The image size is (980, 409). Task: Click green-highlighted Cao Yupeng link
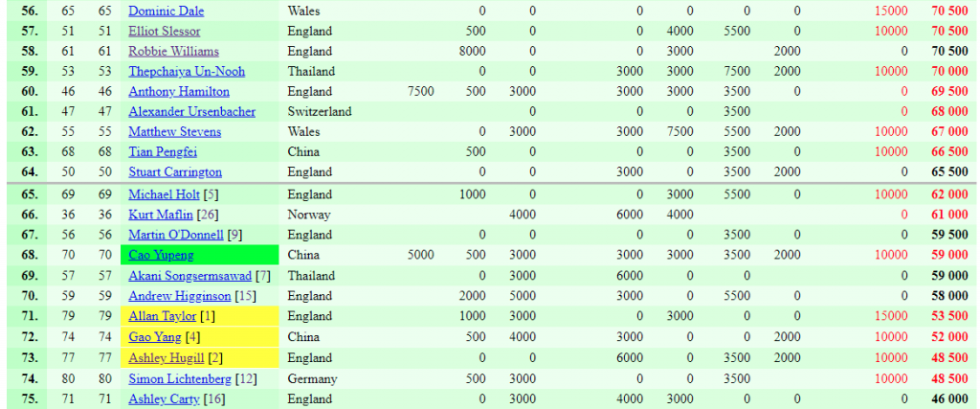[x=161, y=255]
